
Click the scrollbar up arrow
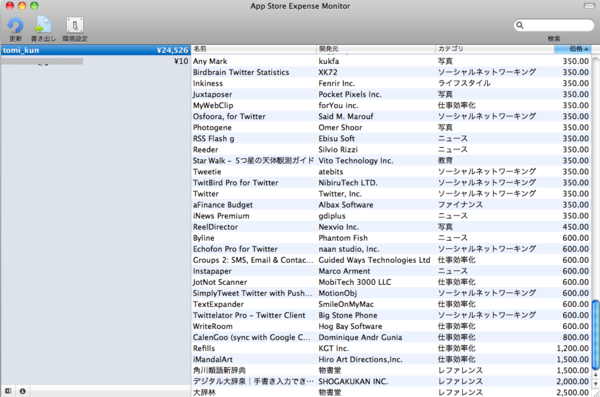pos(596,374)
